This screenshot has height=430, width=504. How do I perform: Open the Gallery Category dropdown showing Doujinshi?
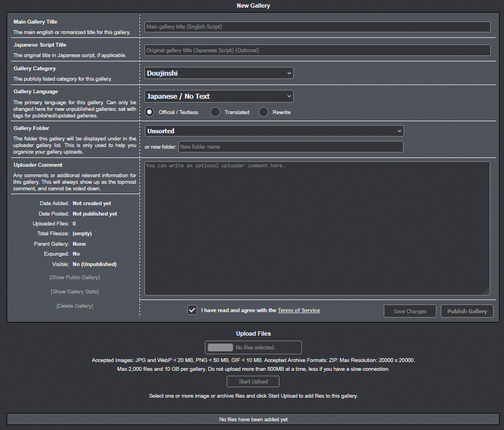(219, 73)
